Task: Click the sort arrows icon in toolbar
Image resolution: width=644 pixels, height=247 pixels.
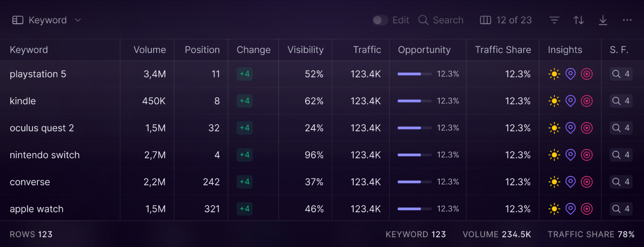Action: [x=579, y=20]
